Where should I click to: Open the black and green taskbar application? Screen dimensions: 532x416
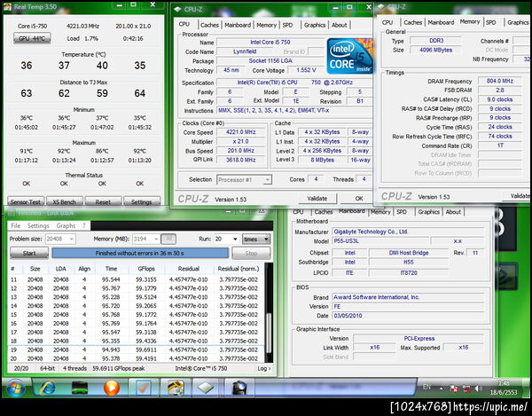tap(80, 388)
